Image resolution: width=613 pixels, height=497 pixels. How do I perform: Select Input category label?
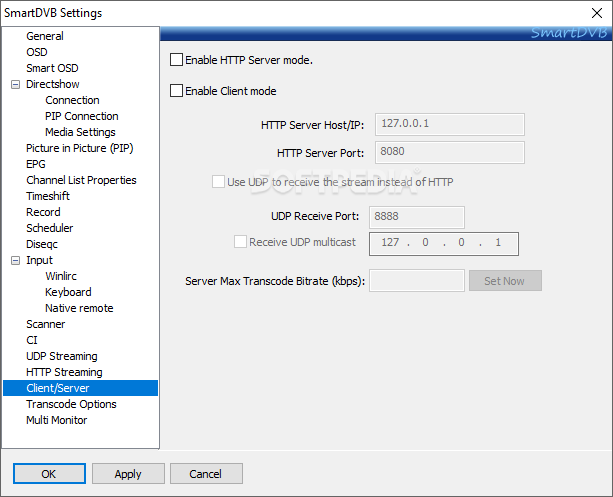coord(39,260)
